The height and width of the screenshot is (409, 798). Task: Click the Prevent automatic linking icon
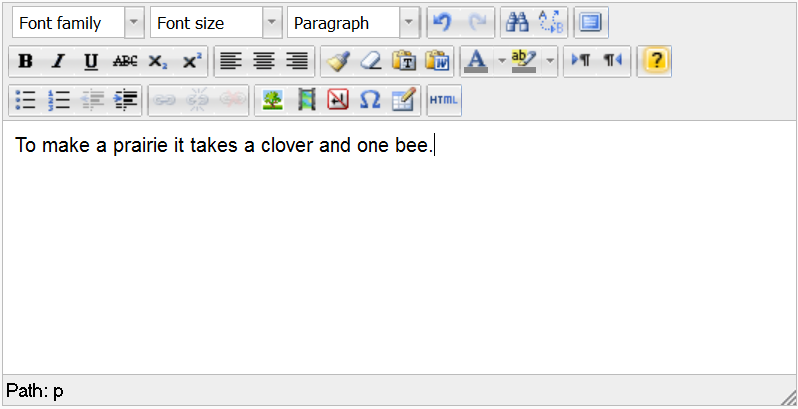[232, 100]
